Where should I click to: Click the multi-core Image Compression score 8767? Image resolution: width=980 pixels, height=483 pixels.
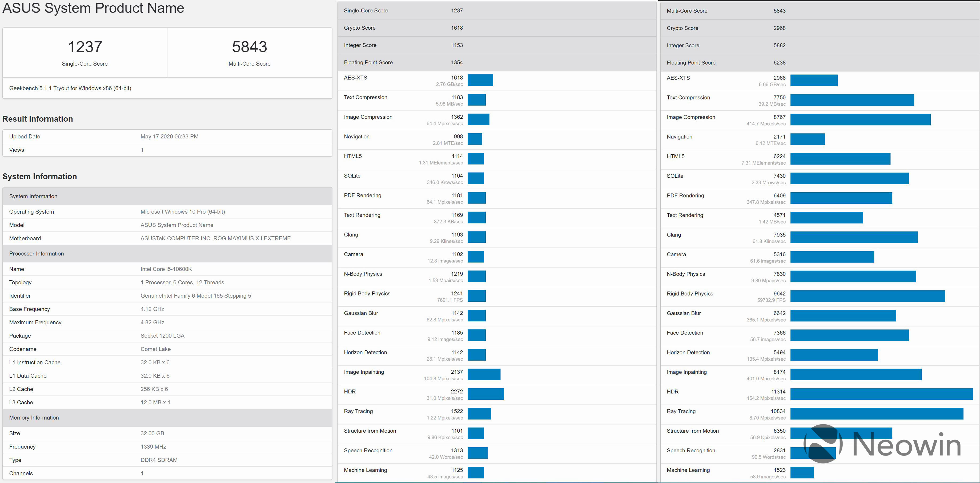(780, 117)
